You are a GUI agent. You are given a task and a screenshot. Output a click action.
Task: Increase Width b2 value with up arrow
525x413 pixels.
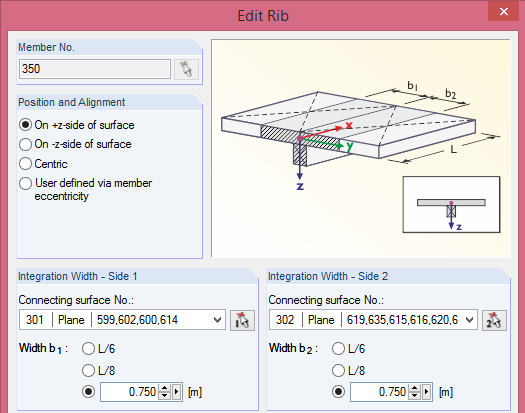pyautogui.click(x=415, y=388)
